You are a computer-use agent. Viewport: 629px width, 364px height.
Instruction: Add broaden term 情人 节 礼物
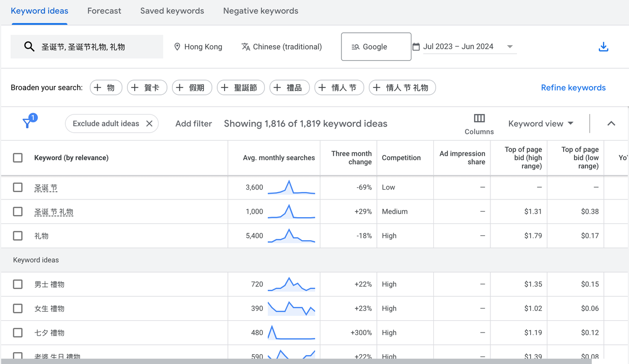pos(402,88)
